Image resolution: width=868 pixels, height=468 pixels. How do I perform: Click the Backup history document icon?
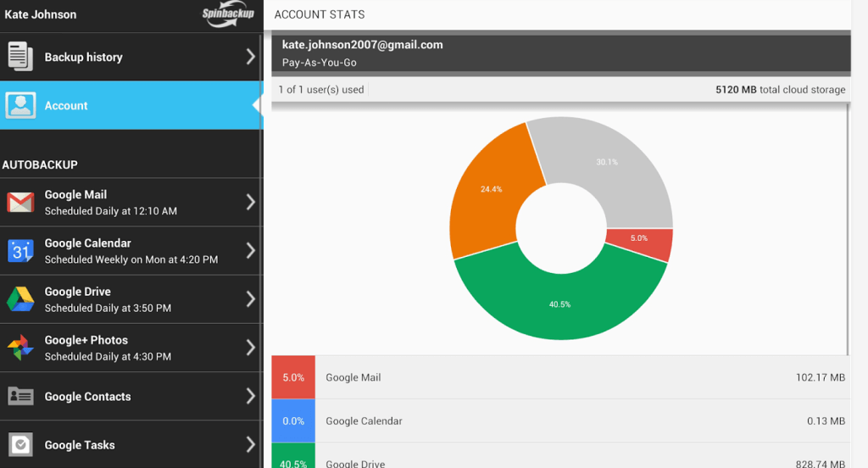(20, 57)
